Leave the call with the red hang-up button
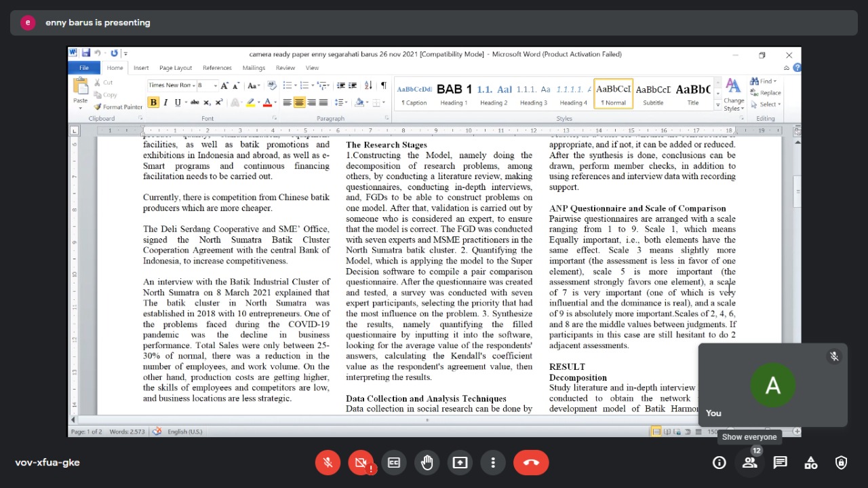 coord(531,463)
